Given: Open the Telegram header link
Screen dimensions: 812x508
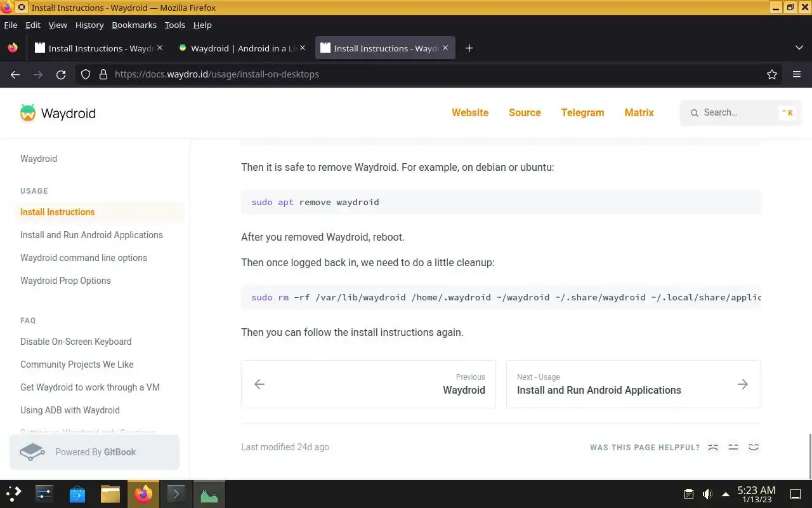Looking at the screenshot, I should click(x=582, y=112).
